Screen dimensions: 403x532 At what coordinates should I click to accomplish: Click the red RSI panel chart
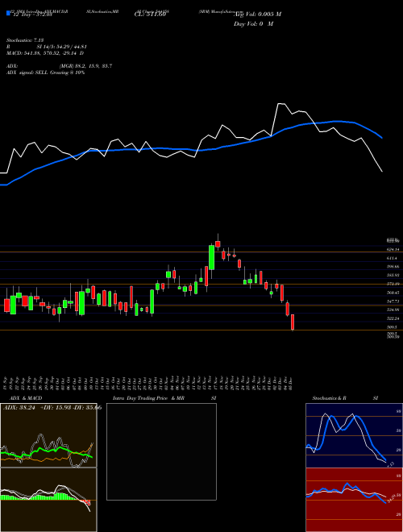tap(354, 500)
